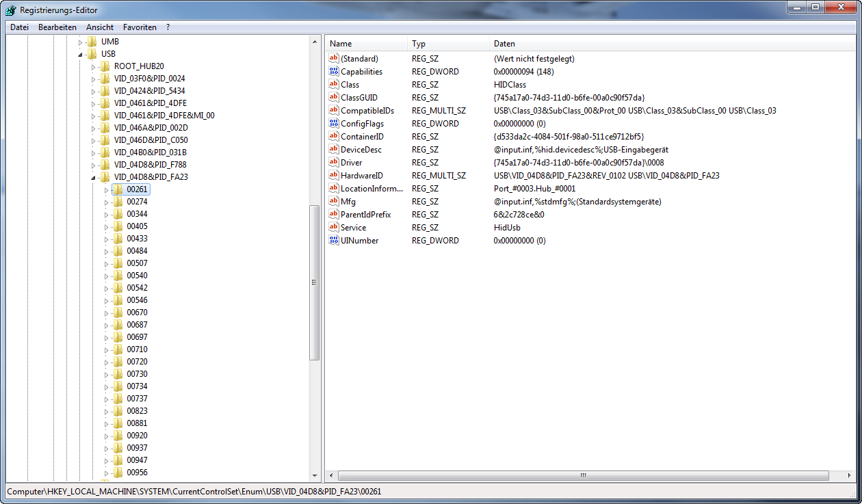This screenshot has height=504, width=862.
Task: Select subkey 00823 in tree
Action: pyautogui.click(x=137, y=411)
